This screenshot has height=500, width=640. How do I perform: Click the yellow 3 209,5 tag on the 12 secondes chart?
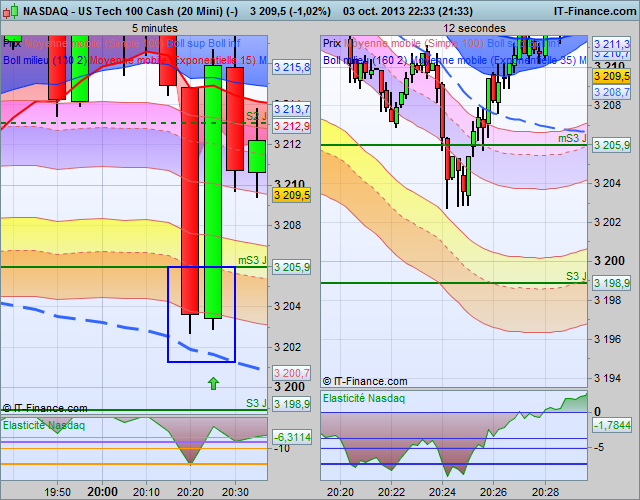point(611,76)
